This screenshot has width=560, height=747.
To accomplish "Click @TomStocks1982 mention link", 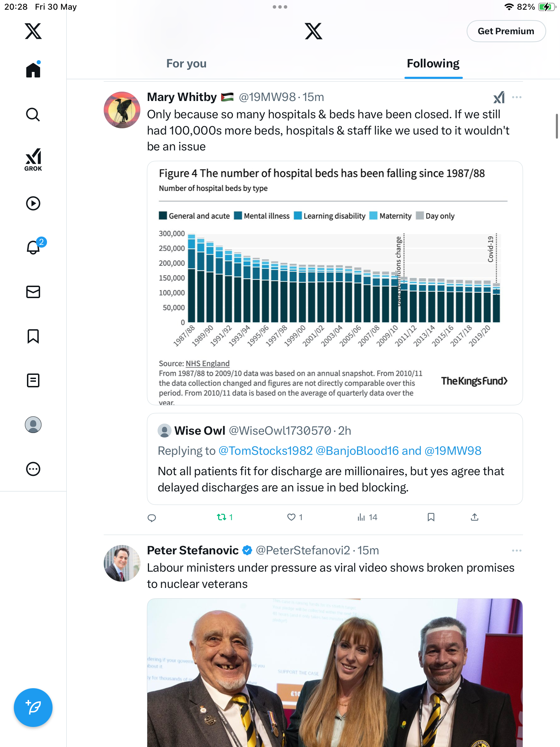I will pyautogui.click(x=265, y=451).
